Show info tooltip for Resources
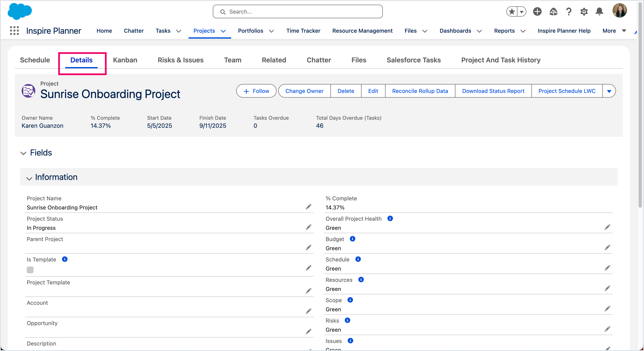The height and width of the screenshot is (351, 644). coord(361,279)
